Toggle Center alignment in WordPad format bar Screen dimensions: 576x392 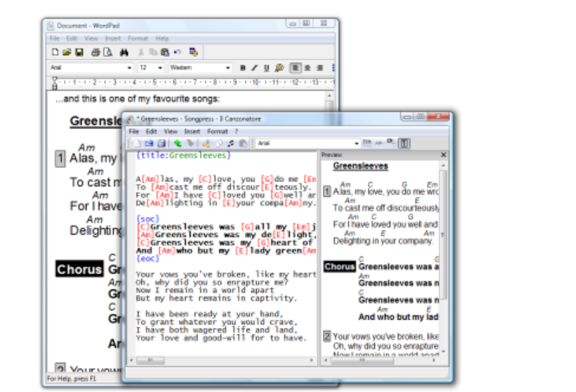308,68
